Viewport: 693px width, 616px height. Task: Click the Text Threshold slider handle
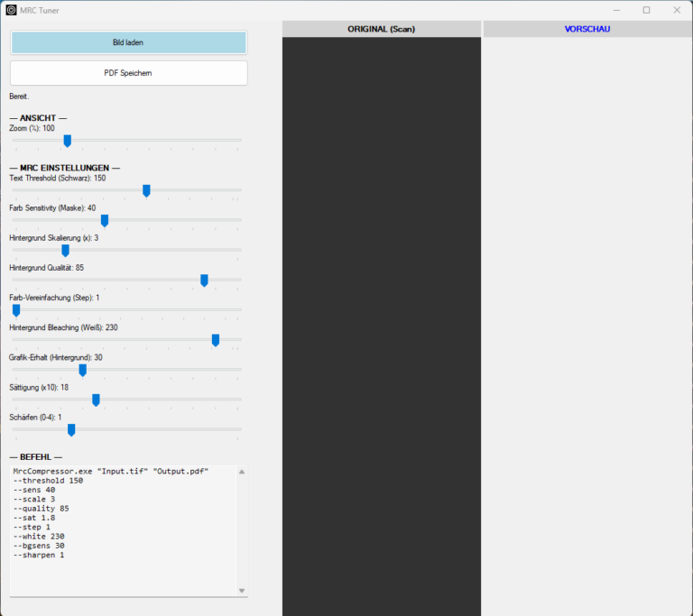(146, 190)
